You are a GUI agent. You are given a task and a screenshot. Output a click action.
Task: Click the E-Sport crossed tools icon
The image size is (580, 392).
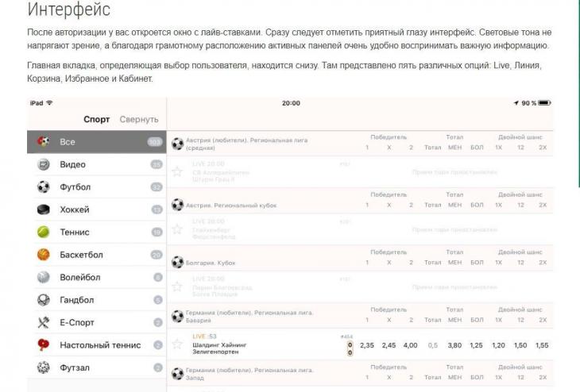[43, 323]
